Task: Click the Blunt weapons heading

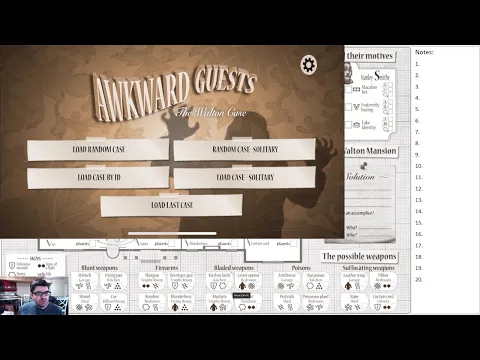Action: click(99, 268)
